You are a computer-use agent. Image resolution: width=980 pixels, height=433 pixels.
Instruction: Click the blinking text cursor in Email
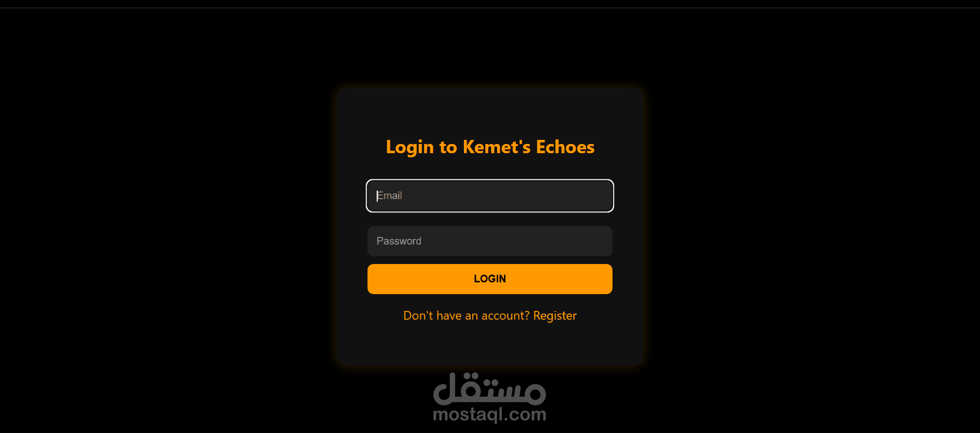pos(377,196)
